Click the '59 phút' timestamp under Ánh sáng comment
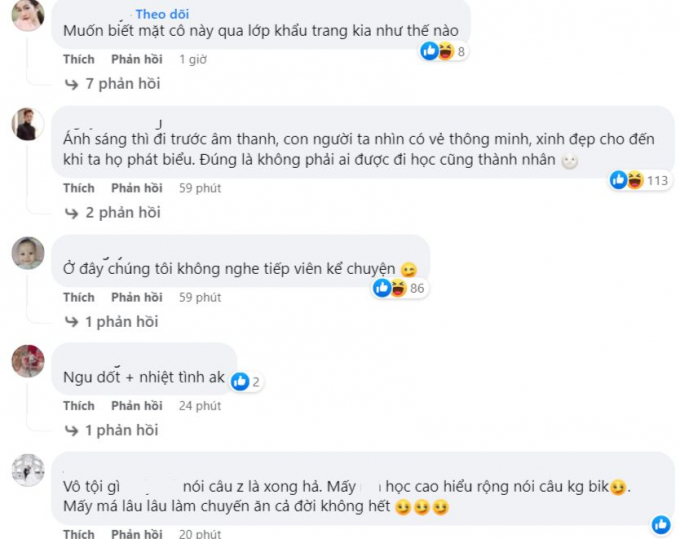 point(200,188)
